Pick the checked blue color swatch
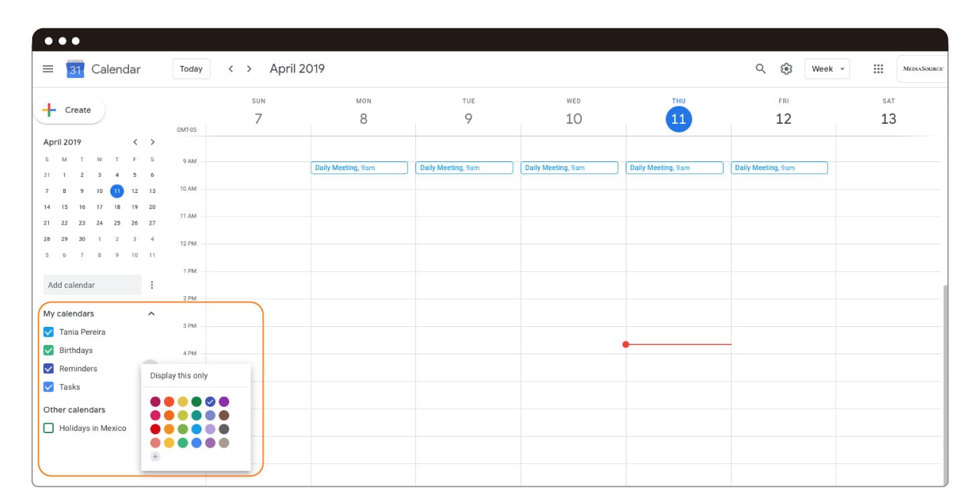Image resolution: width=980 pixels, height=501 pixels. 210,401
